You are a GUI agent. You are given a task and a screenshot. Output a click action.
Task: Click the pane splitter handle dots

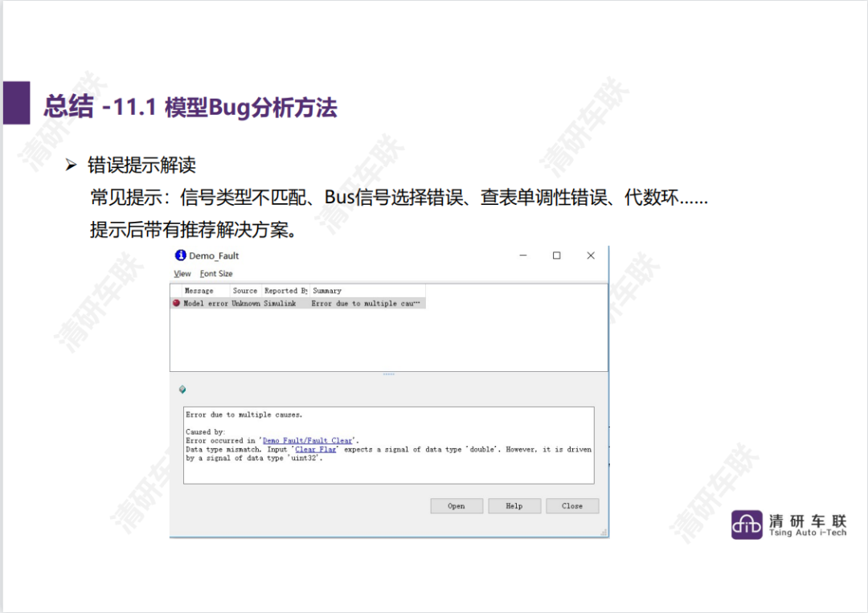[x=389, y=374]
